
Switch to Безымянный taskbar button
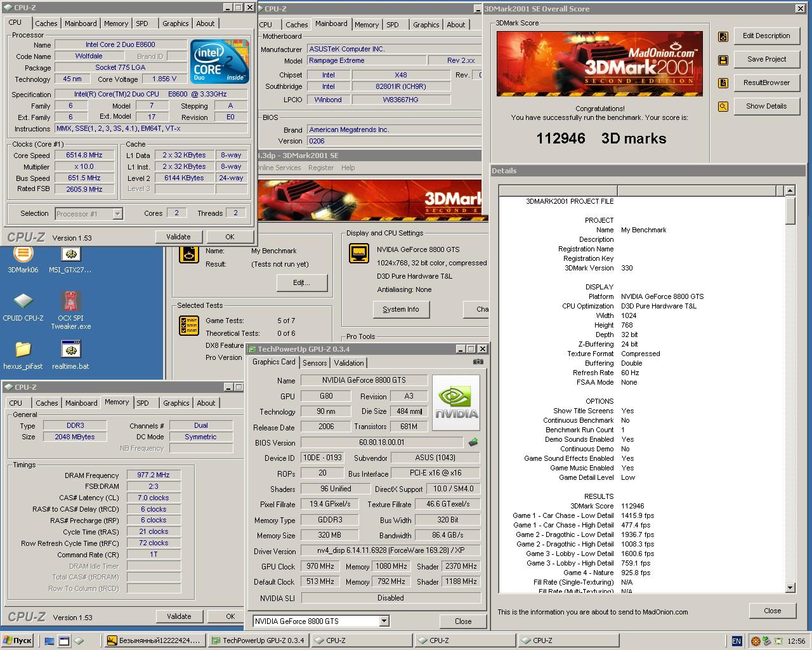154,641
